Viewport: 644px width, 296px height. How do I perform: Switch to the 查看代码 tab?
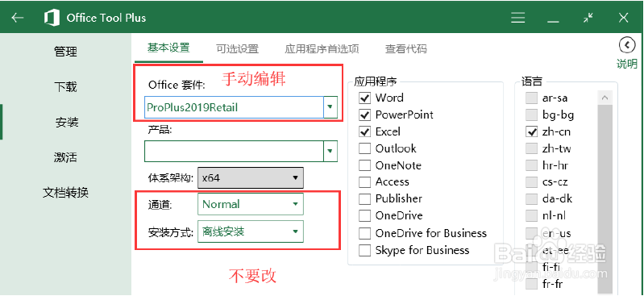405,49
